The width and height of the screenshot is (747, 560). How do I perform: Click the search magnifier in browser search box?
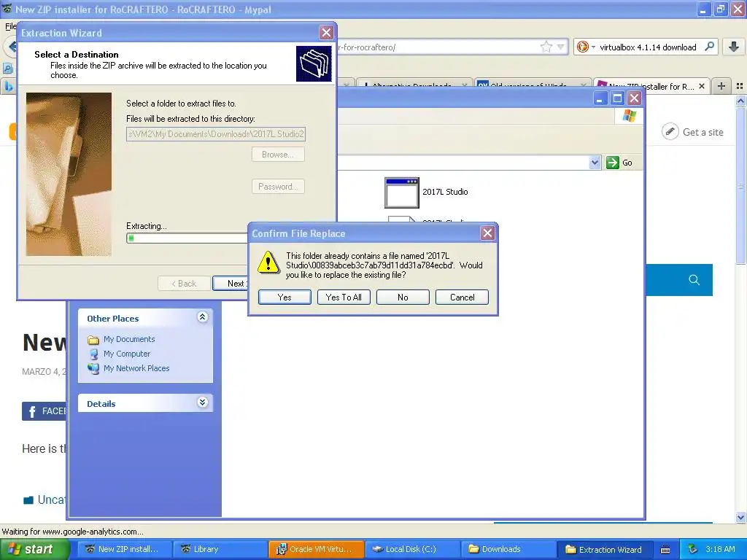(x=709, y=47)
